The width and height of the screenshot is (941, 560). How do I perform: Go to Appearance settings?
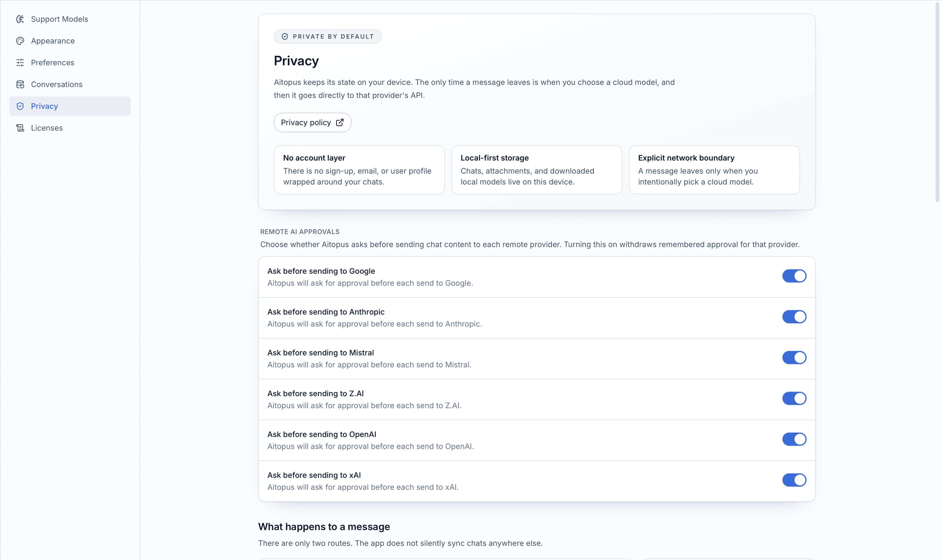pos(70,41)
